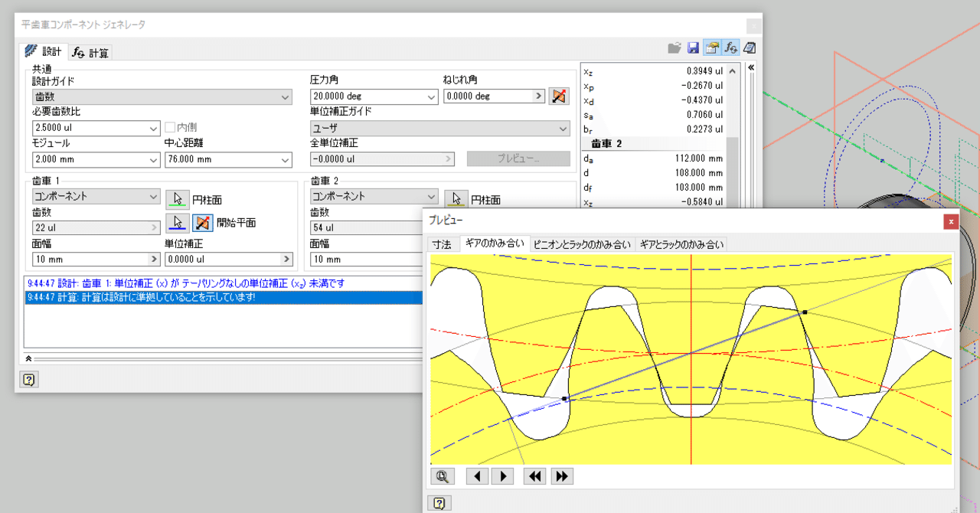Select the ギアとラックのかみ合い tab
The image size is (980, 513).
coord(681,245)
